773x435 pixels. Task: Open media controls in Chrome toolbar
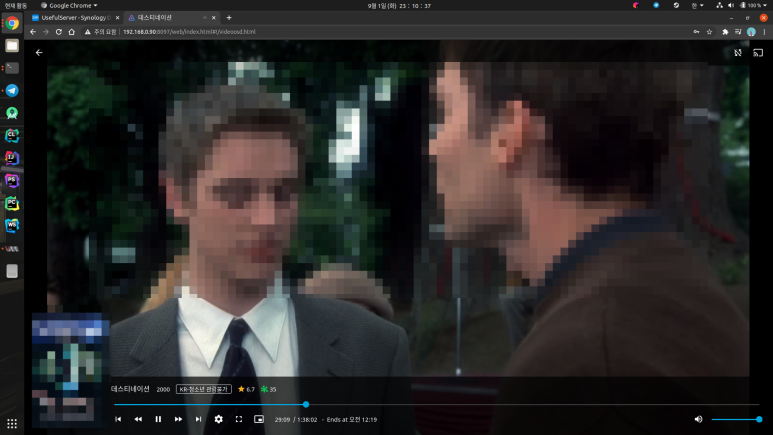pyautogui.click(x=738, y=32)
